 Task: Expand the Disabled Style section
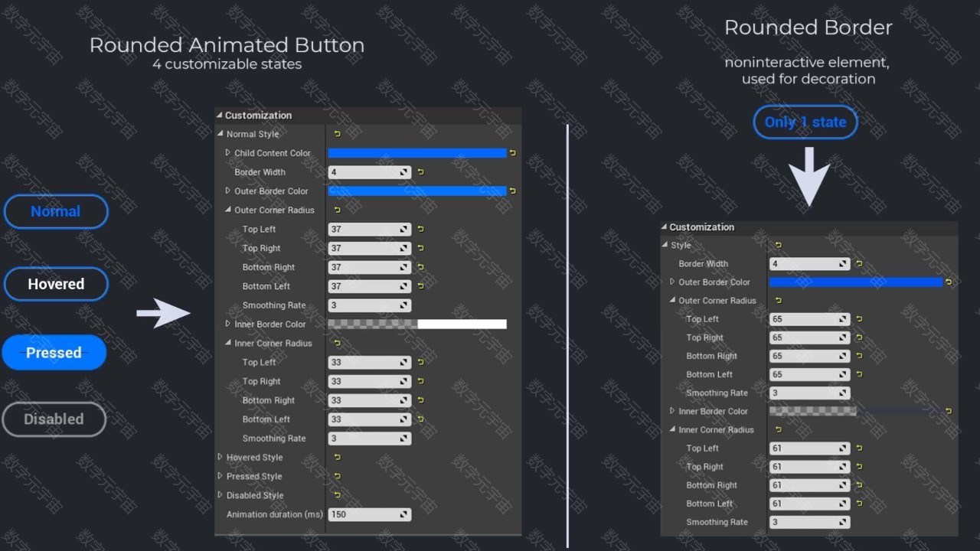(x=220, y=495)
